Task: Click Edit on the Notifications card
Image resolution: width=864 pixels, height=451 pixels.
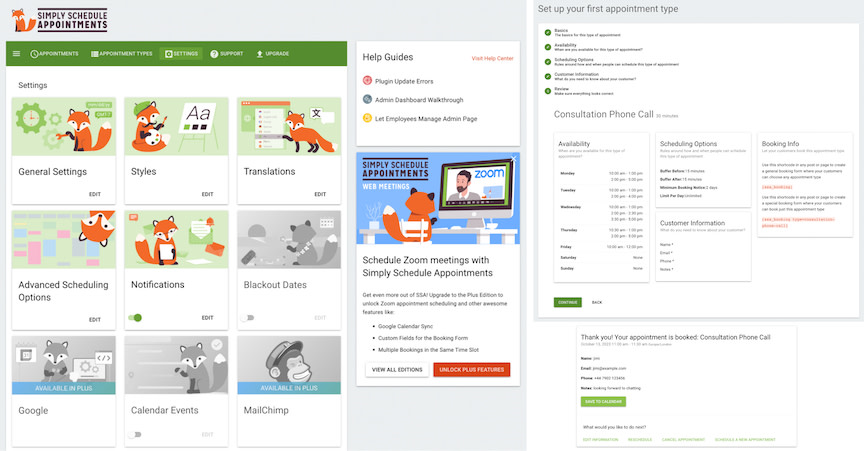Action: point(207,318)
